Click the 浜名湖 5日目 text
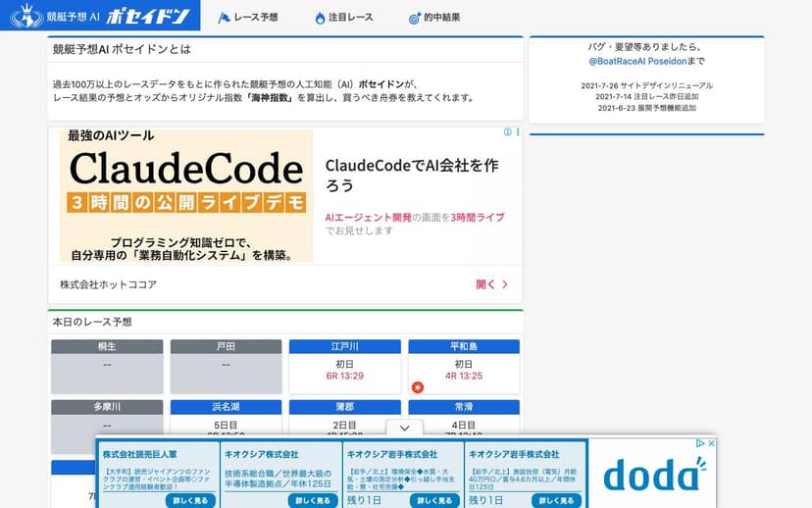The width and height of the screenshot is (812, 508). click(226, 426)
